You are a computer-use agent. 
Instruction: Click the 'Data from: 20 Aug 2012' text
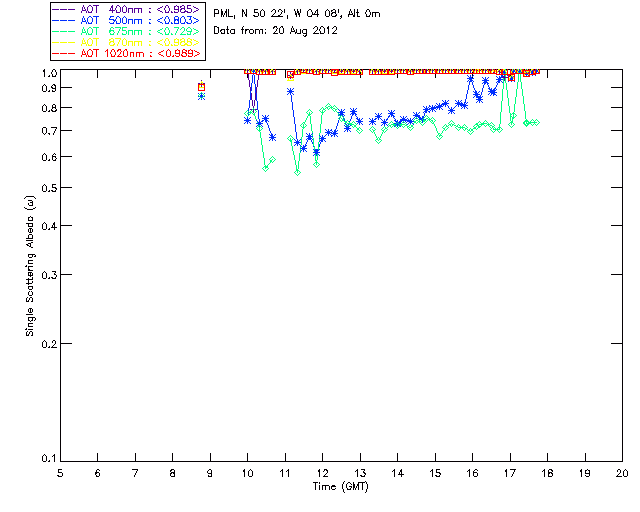pos(276,31)
